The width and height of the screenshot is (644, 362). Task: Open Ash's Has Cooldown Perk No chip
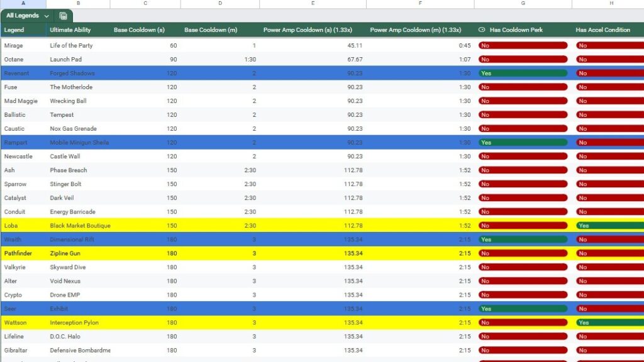(523, 170)
